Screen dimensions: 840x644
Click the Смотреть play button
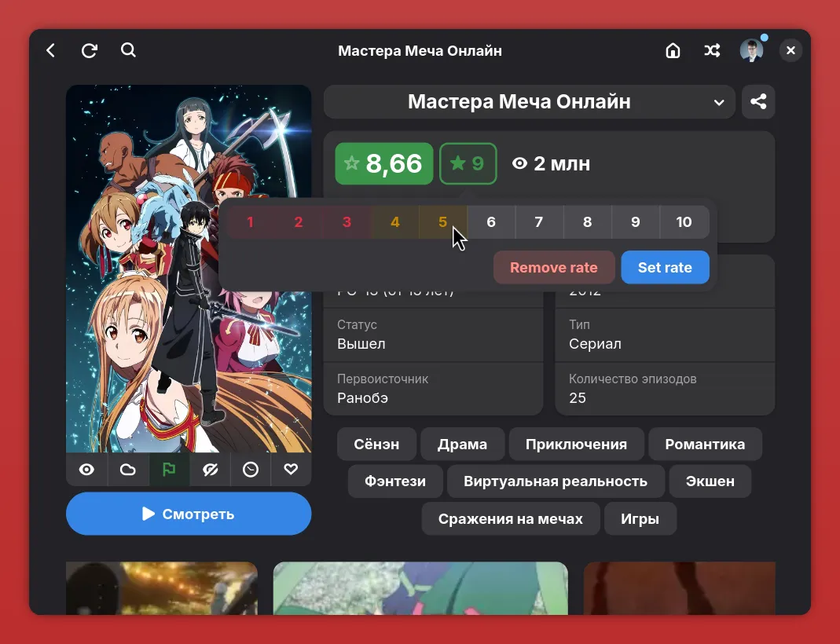point(189,514)
